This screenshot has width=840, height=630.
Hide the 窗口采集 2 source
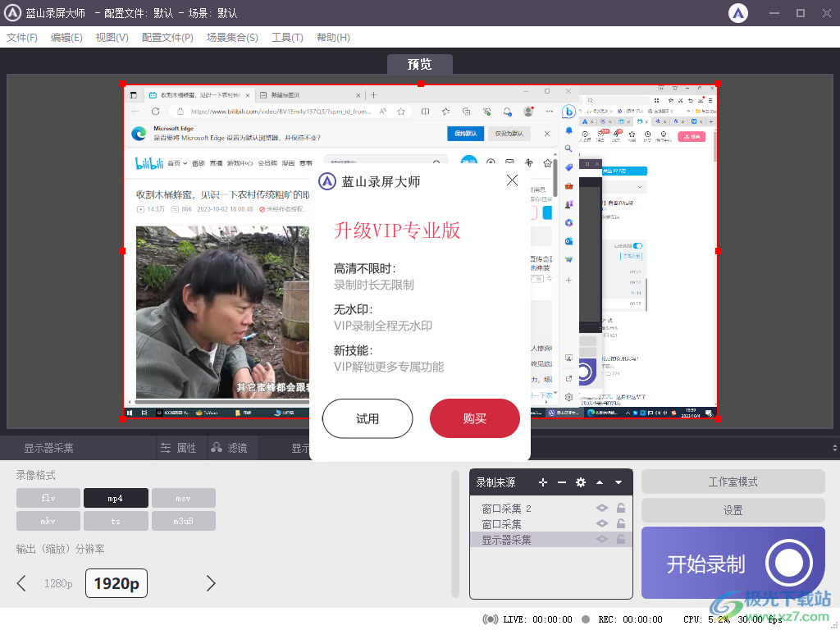coord(601,508)
